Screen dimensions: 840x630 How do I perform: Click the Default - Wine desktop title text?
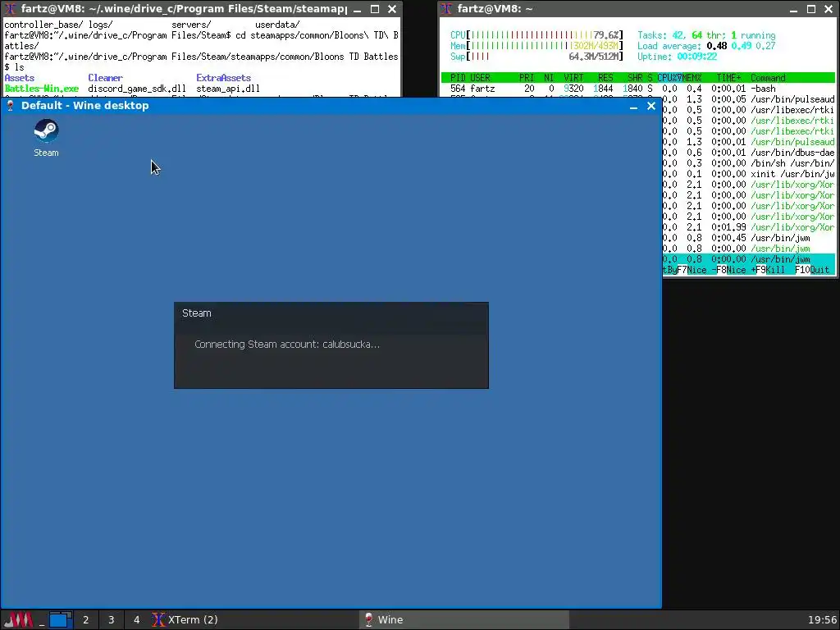[85, 106]
